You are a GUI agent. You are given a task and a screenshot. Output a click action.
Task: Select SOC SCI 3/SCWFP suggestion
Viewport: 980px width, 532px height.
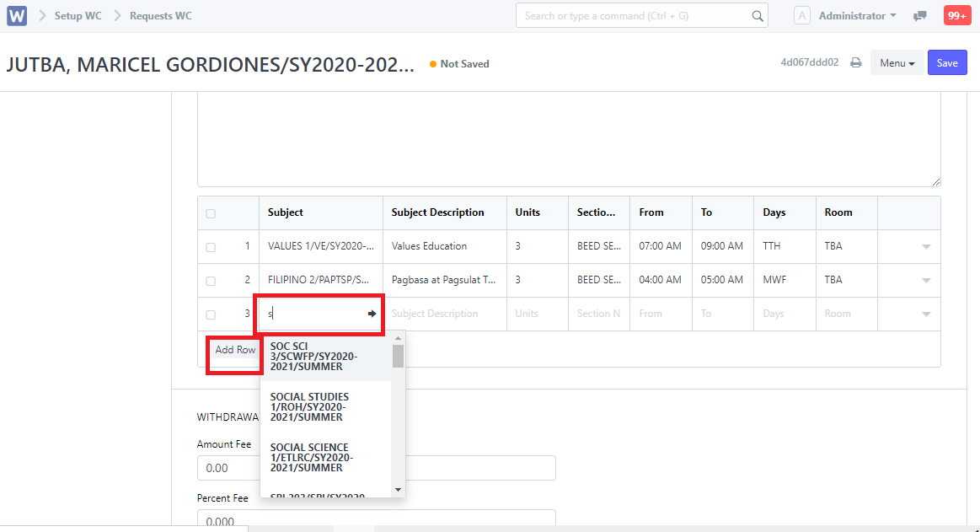point(325,357)
